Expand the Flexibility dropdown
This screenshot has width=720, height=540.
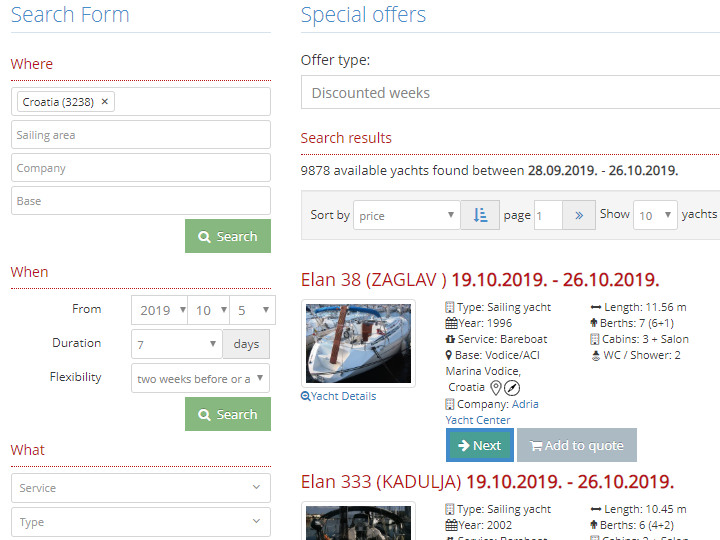click(201, 378)
